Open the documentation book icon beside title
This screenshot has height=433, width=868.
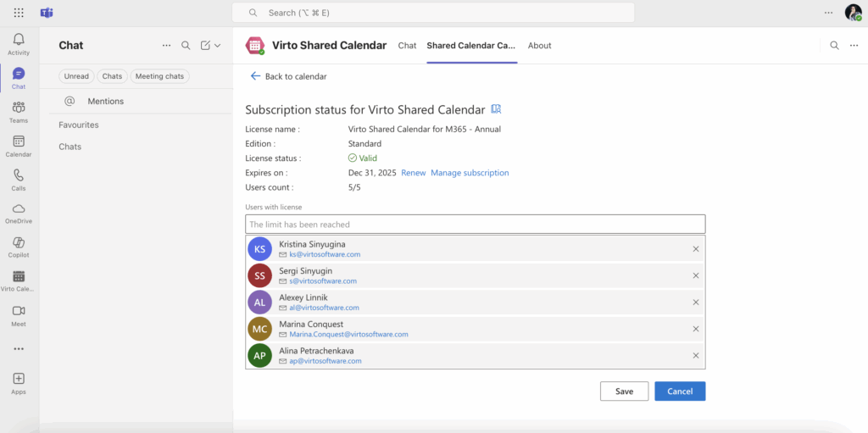[496, 109]
